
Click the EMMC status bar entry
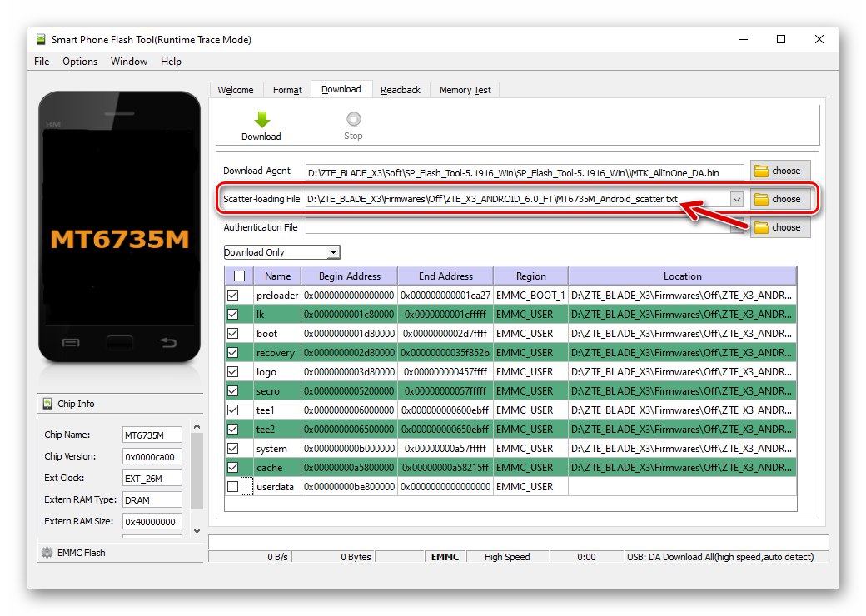click(445, 557)
